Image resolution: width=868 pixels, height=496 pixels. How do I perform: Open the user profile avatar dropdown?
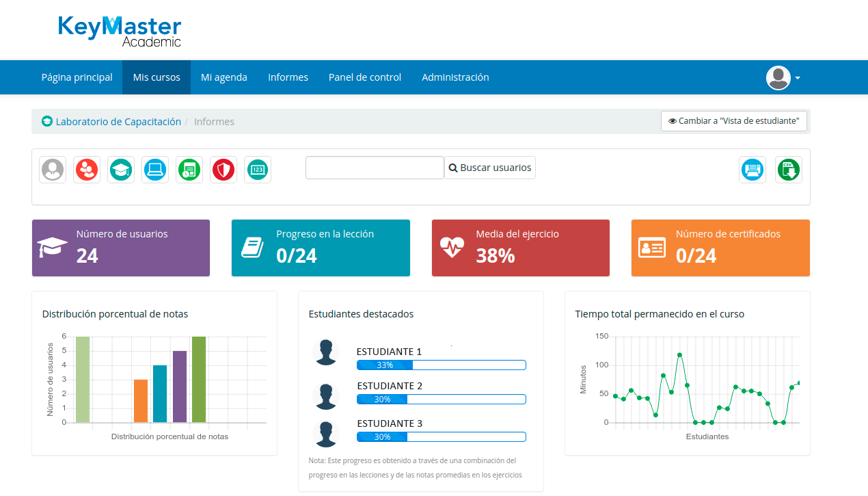click(x=783, y=78)
